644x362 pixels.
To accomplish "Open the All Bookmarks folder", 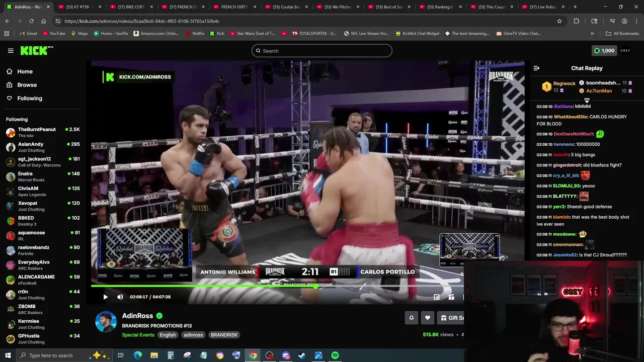I will point(622,34).
